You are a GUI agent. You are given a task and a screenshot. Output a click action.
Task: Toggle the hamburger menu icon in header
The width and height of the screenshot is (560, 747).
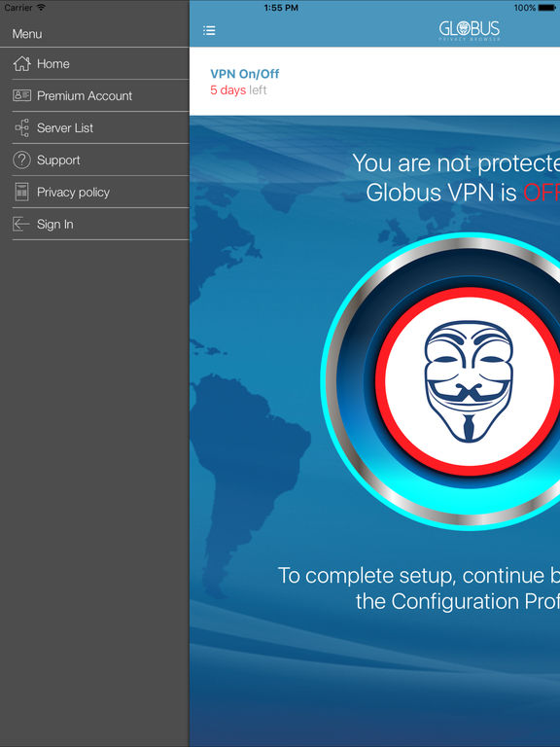pyautogui.click(x=209, y=30)
